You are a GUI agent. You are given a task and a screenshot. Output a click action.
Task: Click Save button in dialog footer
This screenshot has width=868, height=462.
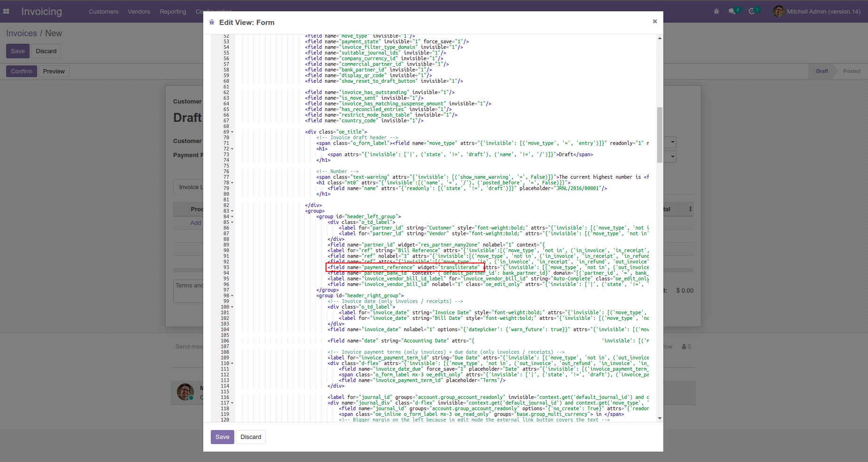coord(222,437)
